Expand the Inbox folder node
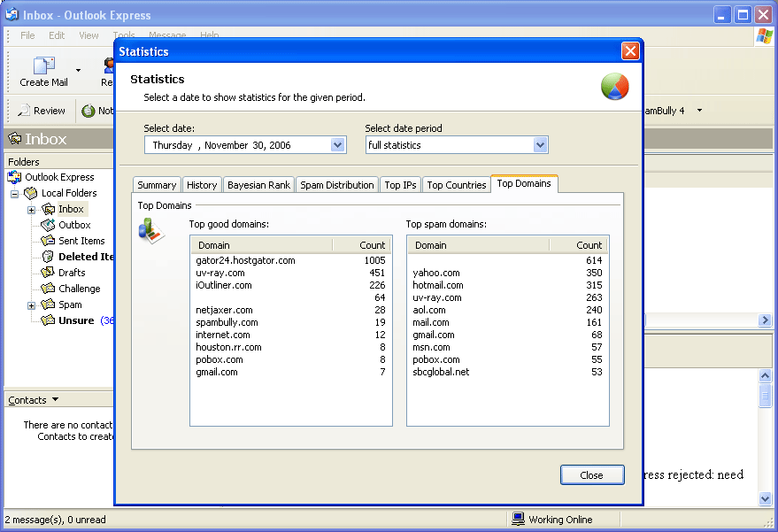Viewport: 778px width, 532px height. coord(31,210)
